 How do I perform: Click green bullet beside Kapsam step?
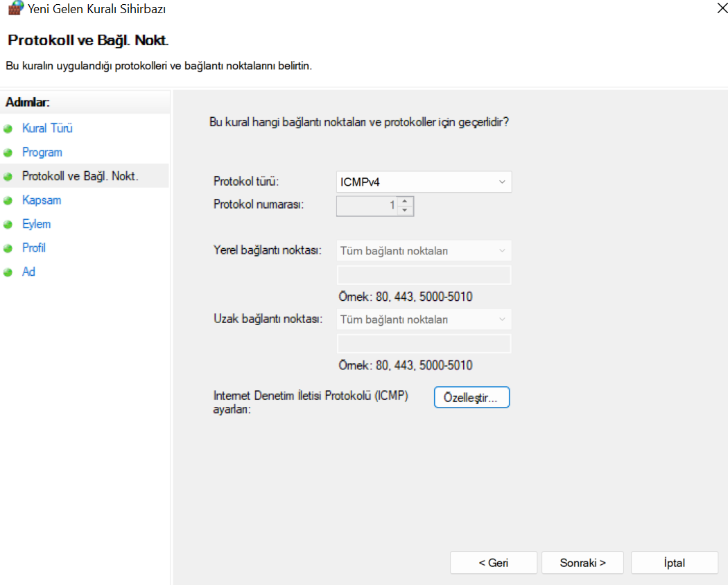click(8, 200)
